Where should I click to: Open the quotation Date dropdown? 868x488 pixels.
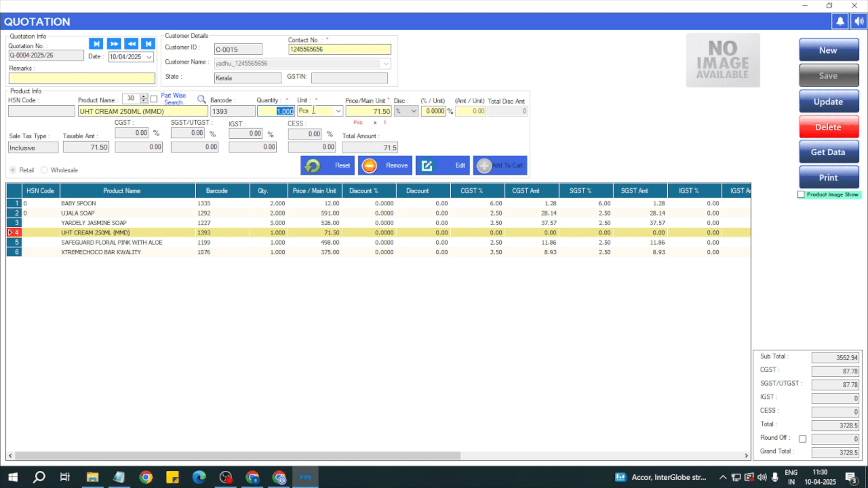149,57
